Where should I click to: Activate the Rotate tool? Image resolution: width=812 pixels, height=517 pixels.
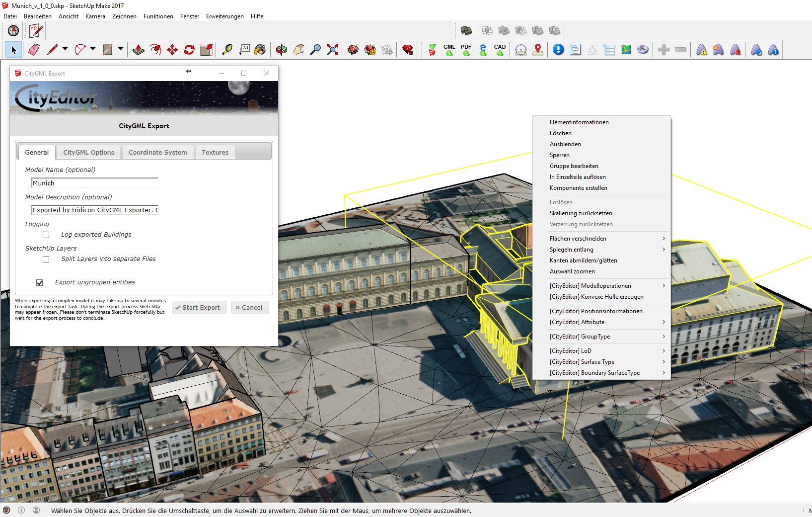pyautogui.click(x=189, y=50)
